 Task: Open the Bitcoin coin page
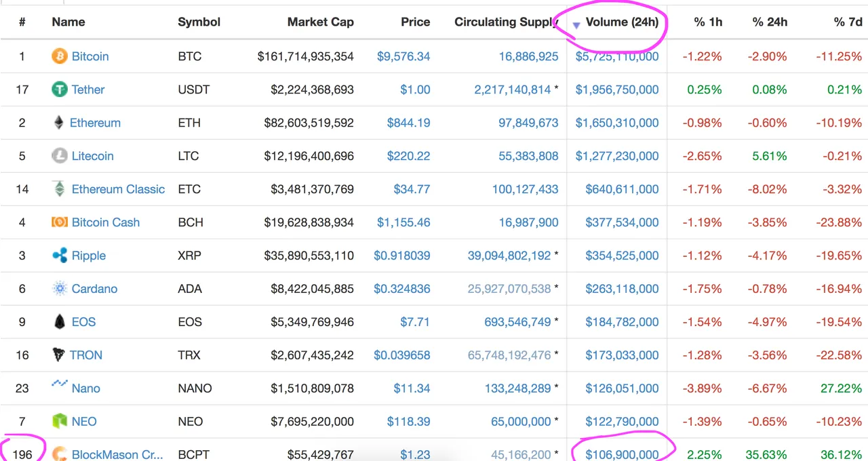[90, 56]
